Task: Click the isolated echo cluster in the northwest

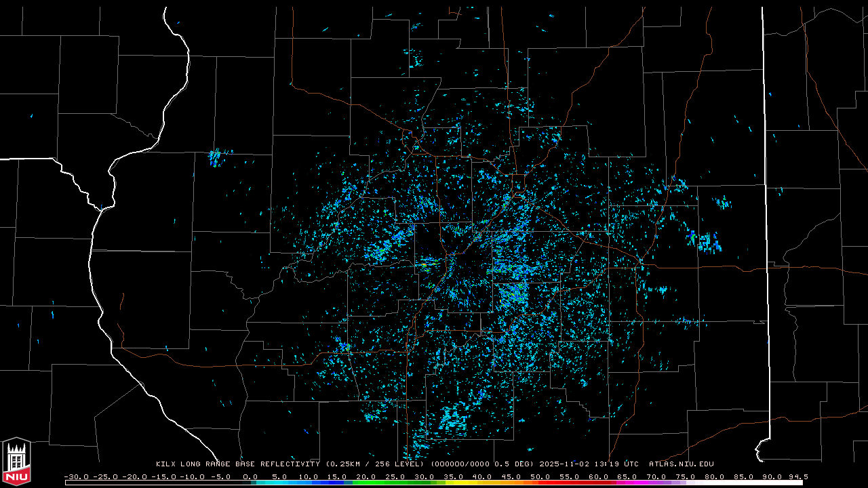Action: pyautogui.click(x=216, y=158)
